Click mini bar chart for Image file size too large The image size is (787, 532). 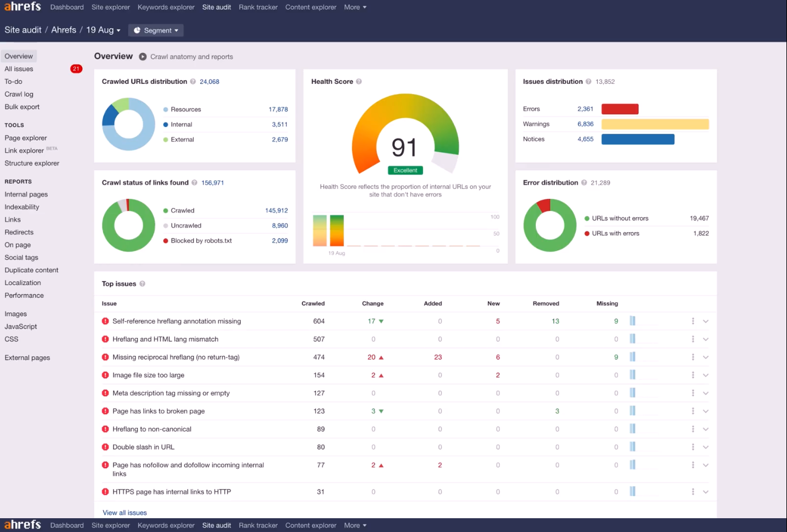point(632,375)
